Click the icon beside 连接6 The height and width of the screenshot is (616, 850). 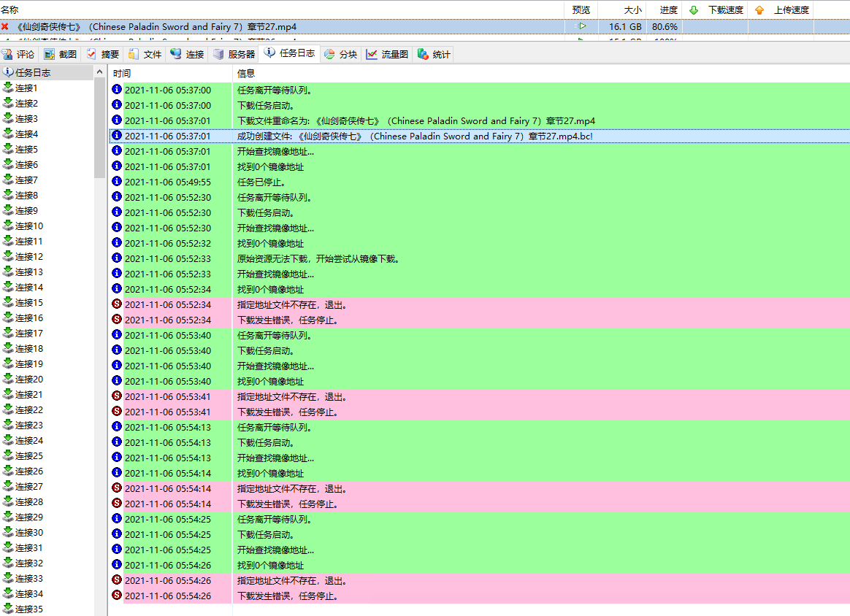click(x=8, y=163)
